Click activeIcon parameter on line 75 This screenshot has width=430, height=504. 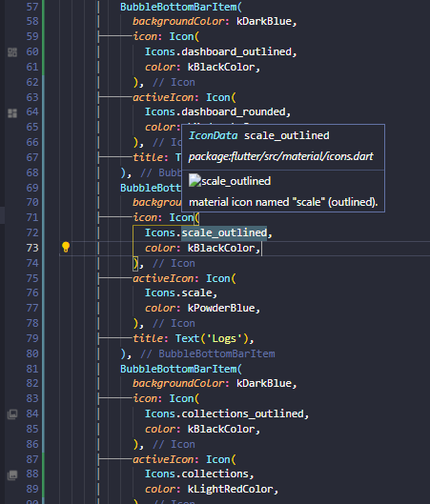pos(163,278)
